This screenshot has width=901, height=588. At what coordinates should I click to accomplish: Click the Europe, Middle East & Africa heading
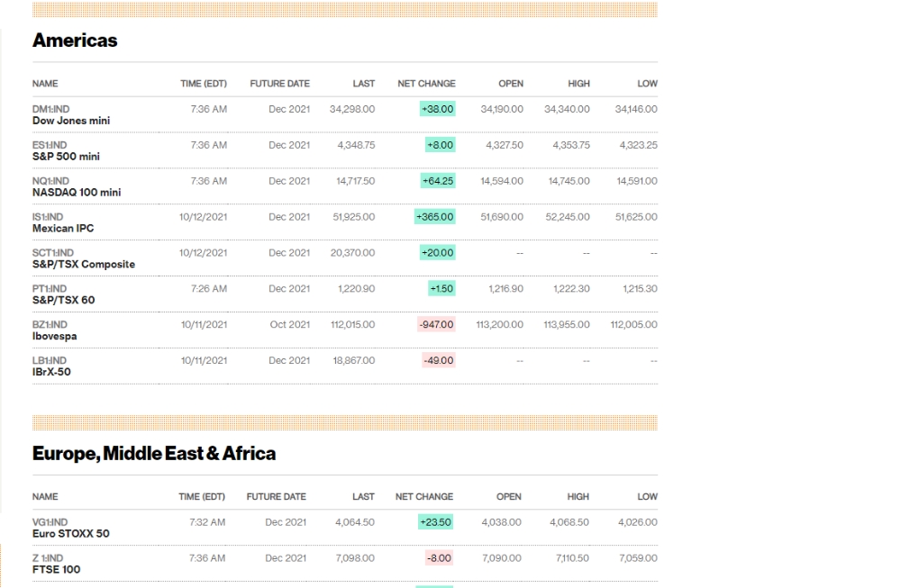point(154,454)
